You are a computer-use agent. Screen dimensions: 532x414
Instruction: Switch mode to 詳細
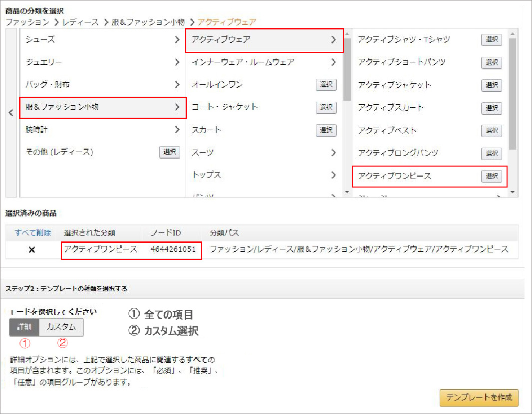pyautogui.click(x=24, y=327)
